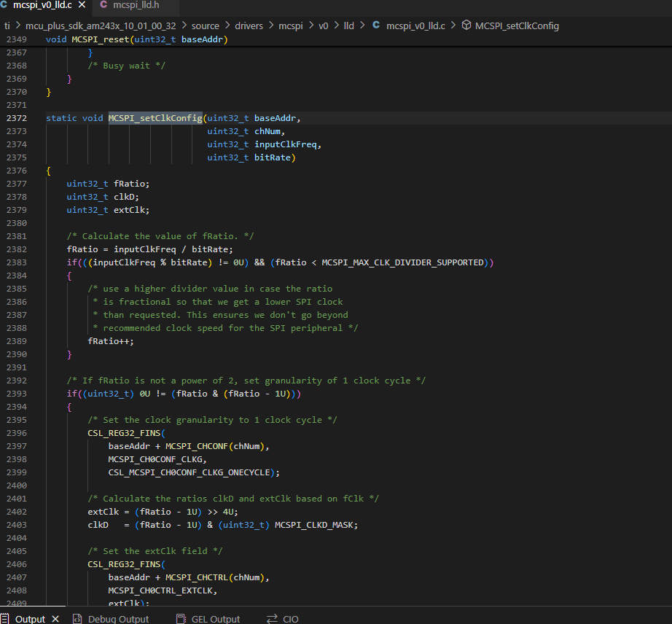Switch to the mcspi_lld.h tab

(136, 5)
